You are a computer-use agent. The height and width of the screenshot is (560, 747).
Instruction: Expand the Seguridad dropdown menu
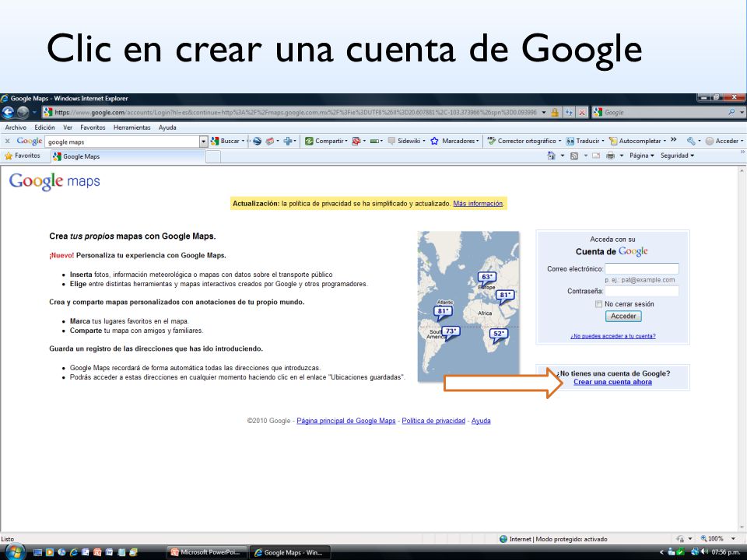click(x=677, y=156)
